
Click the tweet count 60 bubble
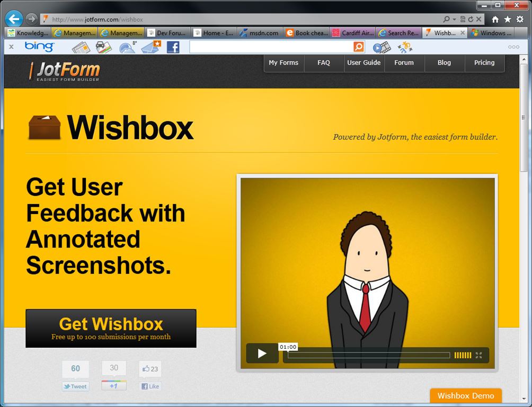pos(75,369)
